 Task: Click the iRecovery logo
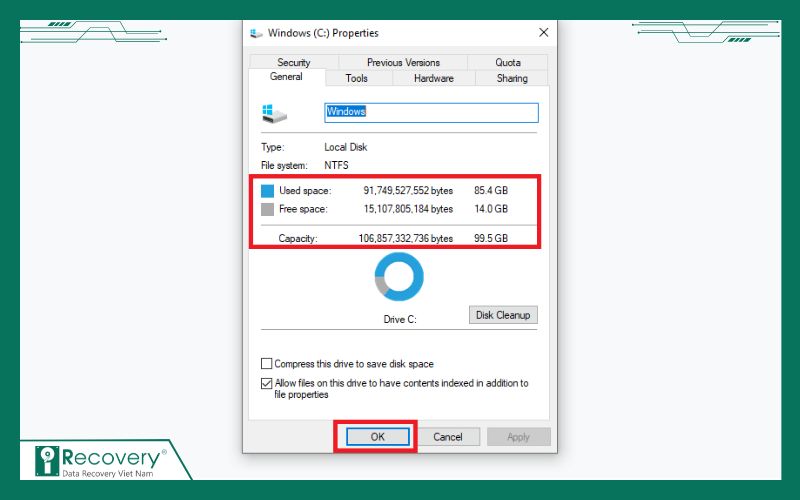pyautogui.click(x=95, y=461)
